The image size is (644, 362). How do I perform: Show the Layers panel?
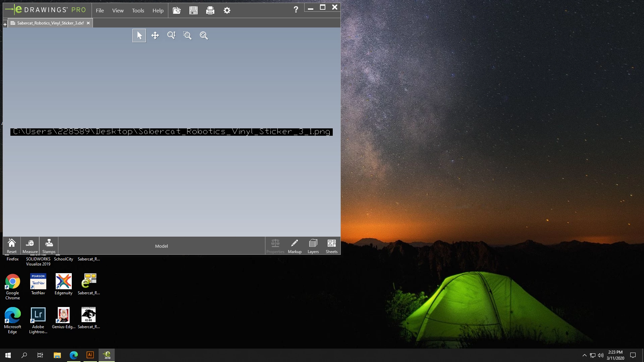313,246
